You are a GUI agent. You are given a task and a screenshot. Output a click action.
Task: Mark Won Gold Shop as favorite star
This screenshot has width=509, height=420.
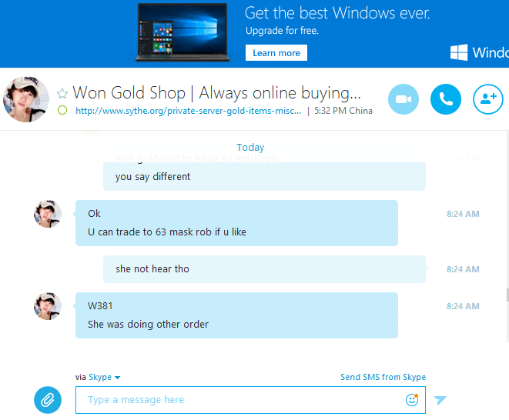62,94
